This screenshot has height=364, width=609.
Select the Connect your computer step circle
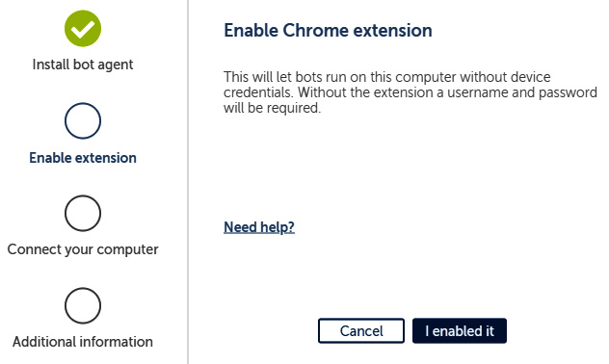pyautogui.click(x=83, y=213)
